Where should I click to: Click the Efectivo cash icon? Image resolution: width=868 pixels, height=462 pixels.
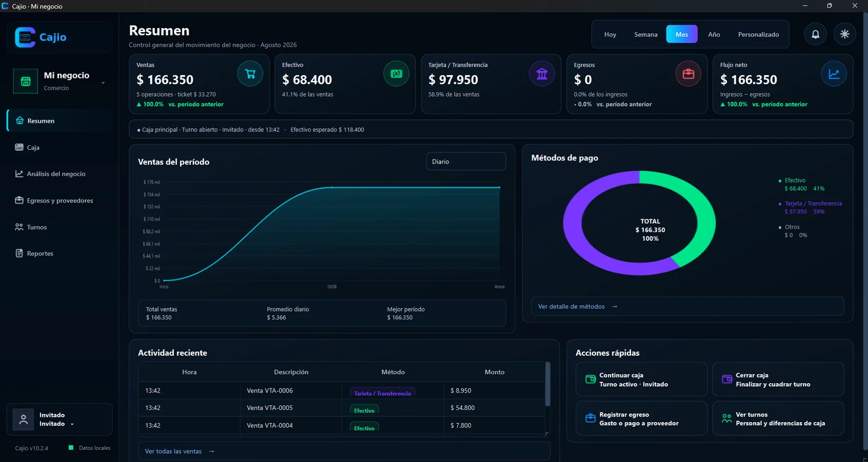coord(396,74)
